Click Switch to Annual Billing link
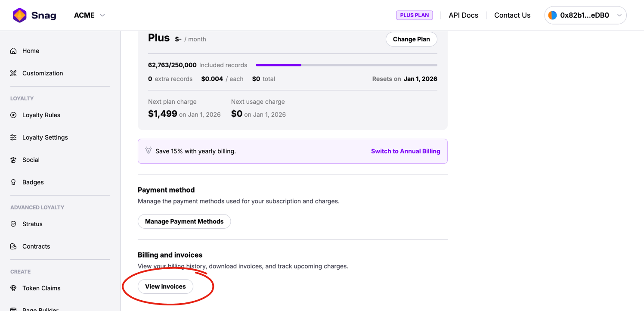The image size is (644, 311). pos(406,151)
